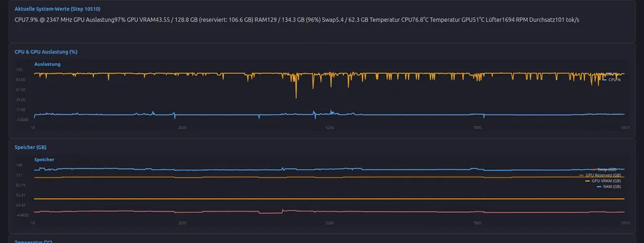Click the 'CPU & GPU Auslastung (%)' section title
The height and width of the screenshot is (243, 644).
tap(46, 51)
